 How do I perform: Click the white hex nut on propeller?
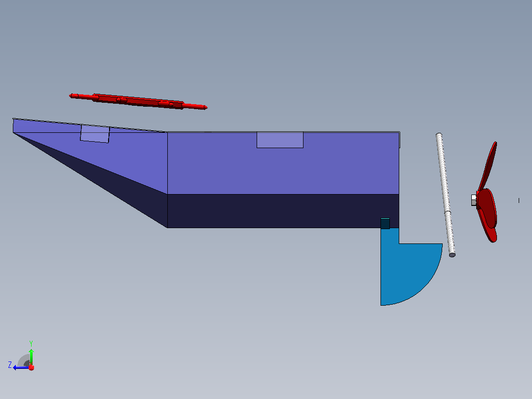point(474,200)
